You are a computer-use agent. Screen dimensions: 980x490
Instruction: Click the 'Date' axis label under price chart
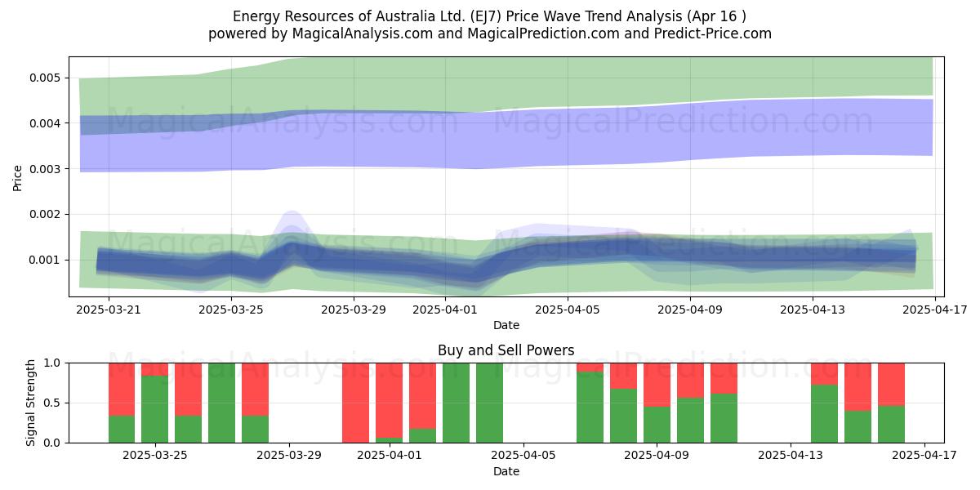(506, 325)
